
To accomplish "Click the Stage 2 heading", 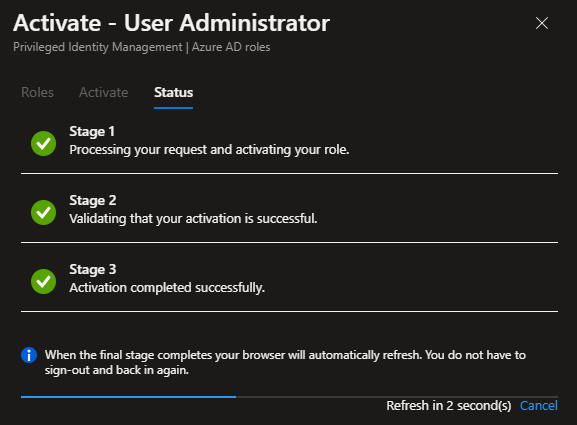I will coord(93,201).
